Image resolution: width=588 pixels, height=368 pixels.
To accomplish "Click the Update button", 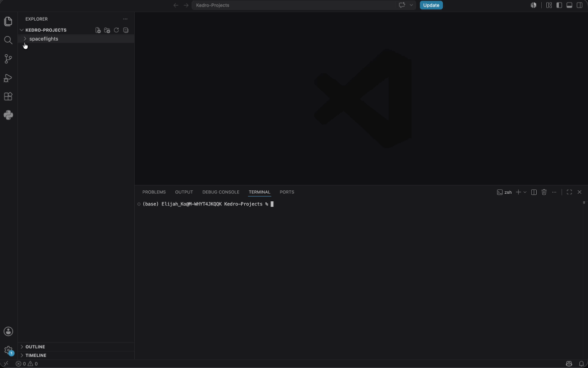I will point(431,5).
